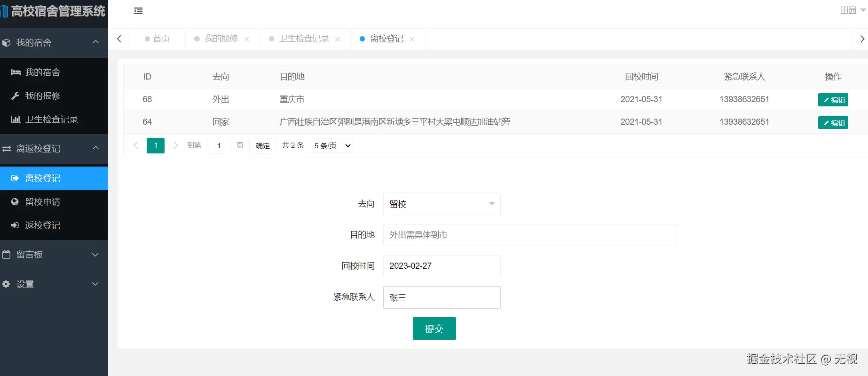Click the 共 2 条 total count text

293,145
